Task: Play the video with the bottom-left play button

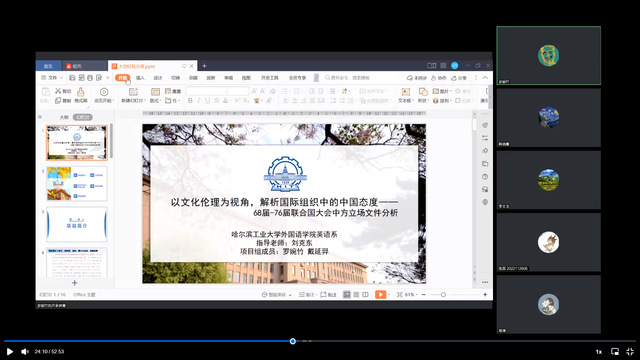Action: click(x=10, y=351)
